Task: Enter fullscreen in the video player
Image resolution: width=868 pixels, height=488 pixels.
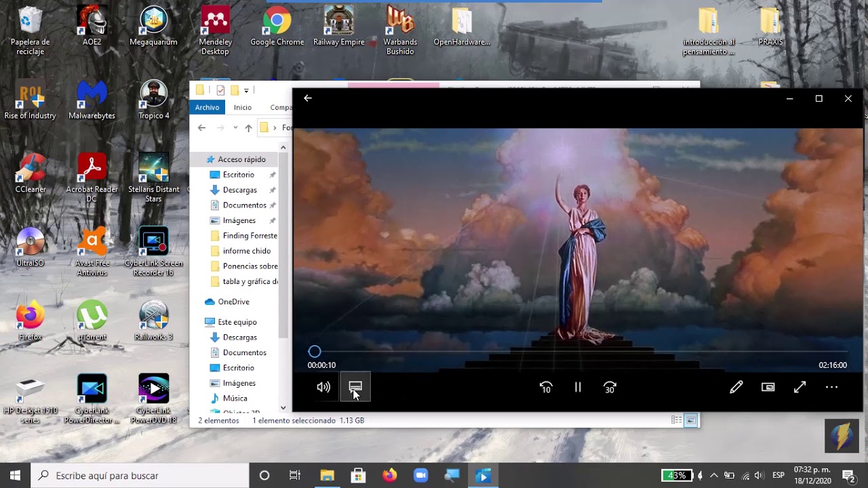Action: [800, 387]
